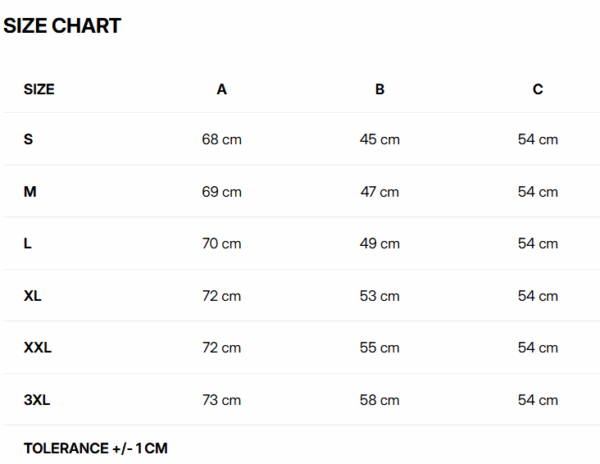Click the 68 cm value for size S
This screenshot has width=600, height=464.
click(x=222, y=139)
